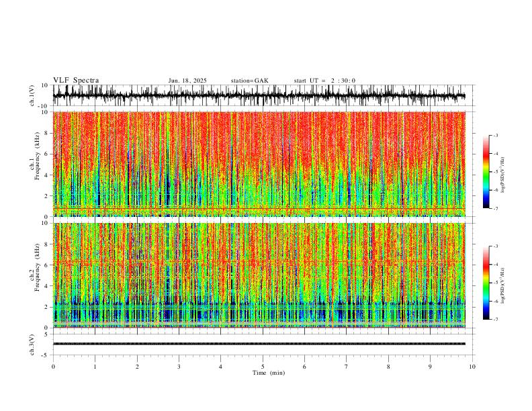Click time axis tick label "8"

(x=388, y=367)
